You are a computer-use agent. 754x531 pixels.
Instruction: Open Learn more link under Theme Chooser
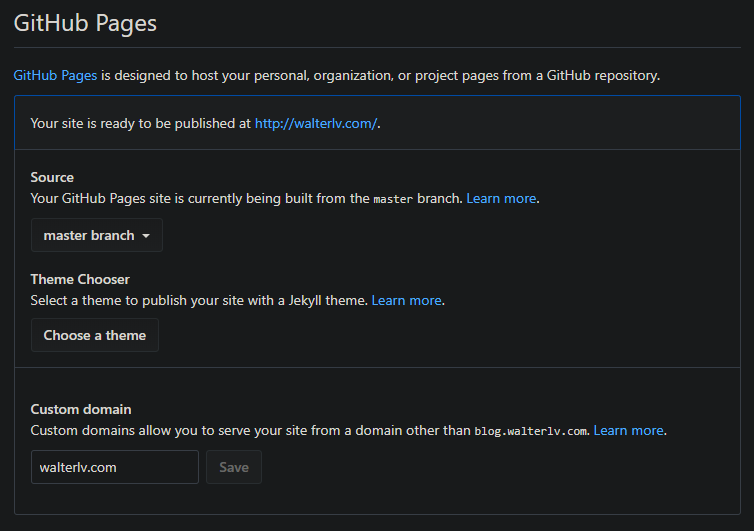point(406,301)
